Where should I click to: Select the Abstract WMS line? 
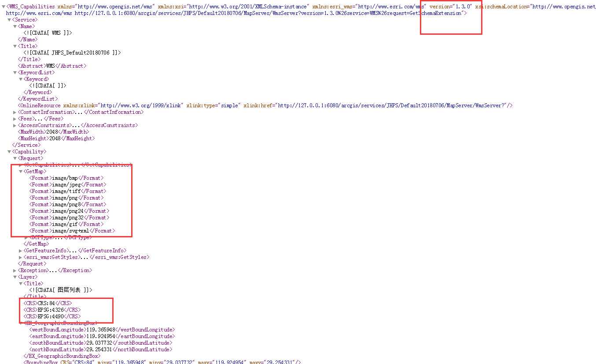(52, 66)
